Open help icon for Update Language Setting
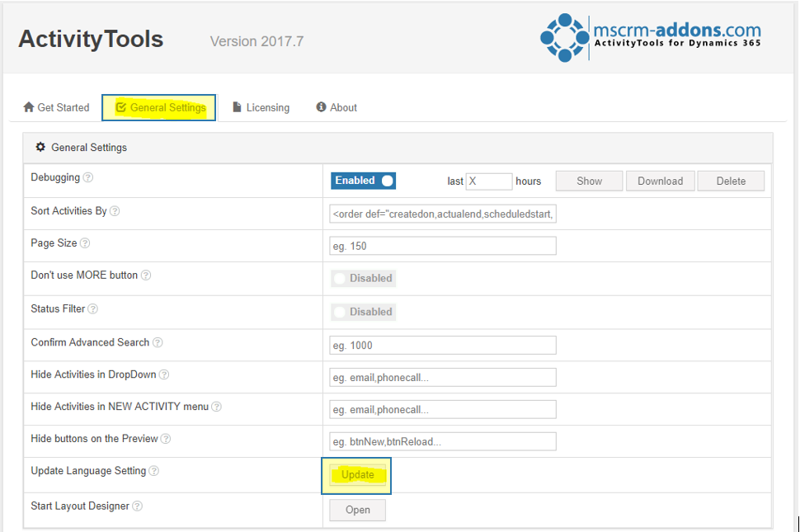800x532 pixels. 154,471
